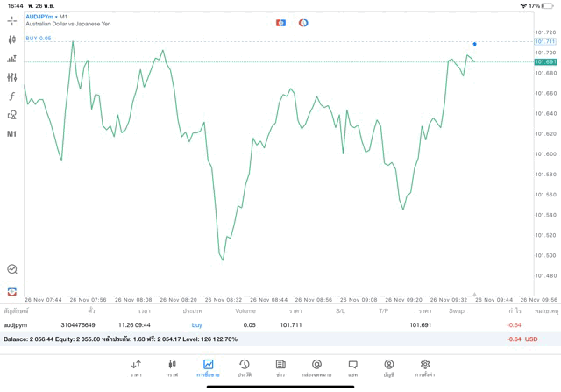Sort positions by the Volume column header
561x392 pixels.
(x=245, y=310)
